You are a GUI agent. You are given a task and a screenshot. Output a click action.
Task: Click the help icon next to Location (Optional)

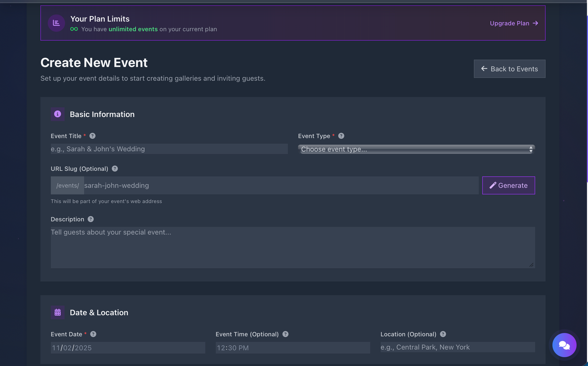coord(443,334)
